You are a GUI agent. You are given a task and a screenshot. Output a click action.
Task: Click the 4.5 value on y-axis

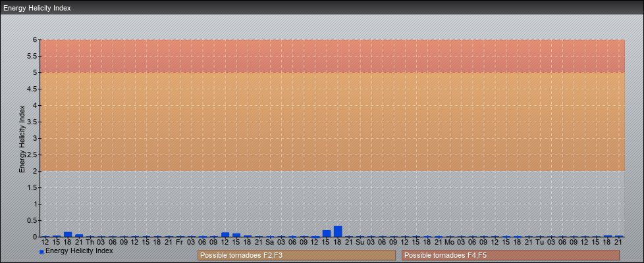coord(32,89)
